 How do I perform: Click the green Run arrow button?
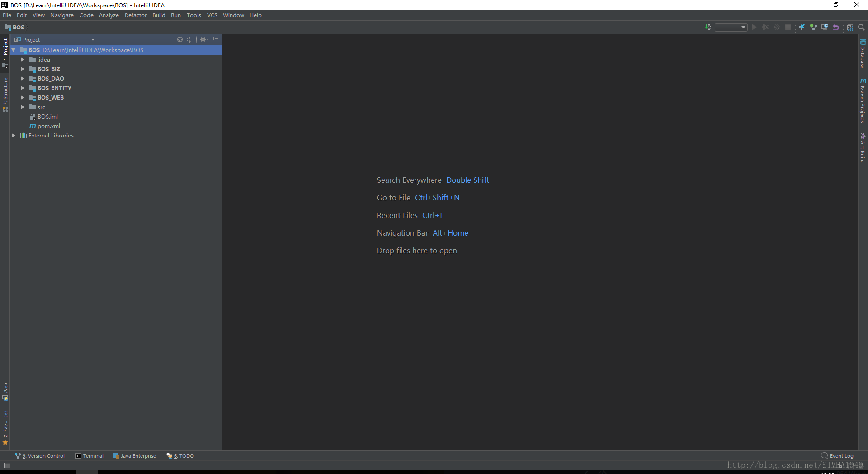point(754,27)
